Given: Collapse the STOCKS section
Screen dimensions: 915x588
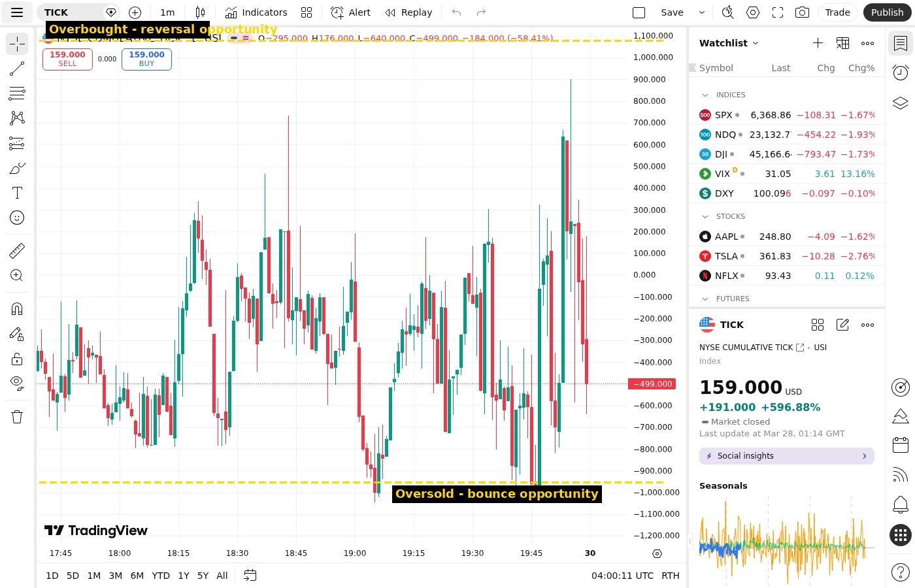Looking at the screenshot, I should coord(705,217).
